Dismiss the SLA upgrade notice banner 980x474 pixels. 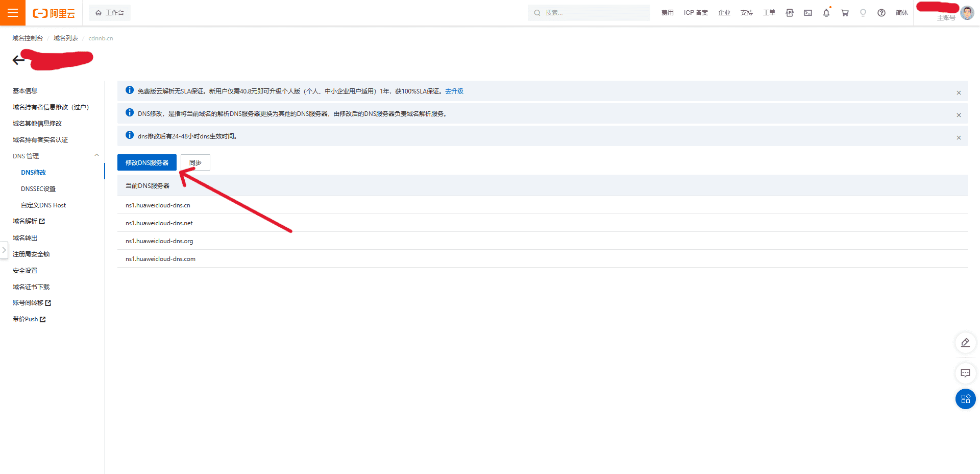pyautogui.click(x=959, y=92)
